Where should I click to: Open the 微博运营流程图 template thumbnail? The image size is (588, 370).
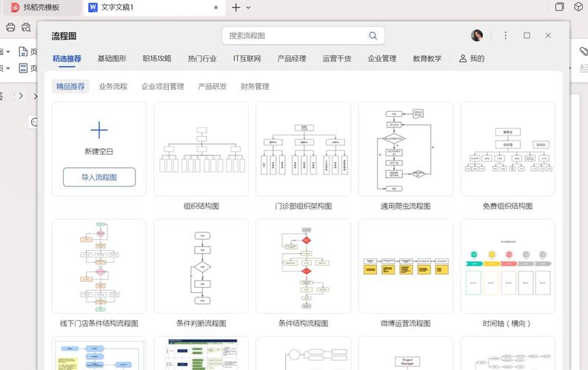pos(405,266)
